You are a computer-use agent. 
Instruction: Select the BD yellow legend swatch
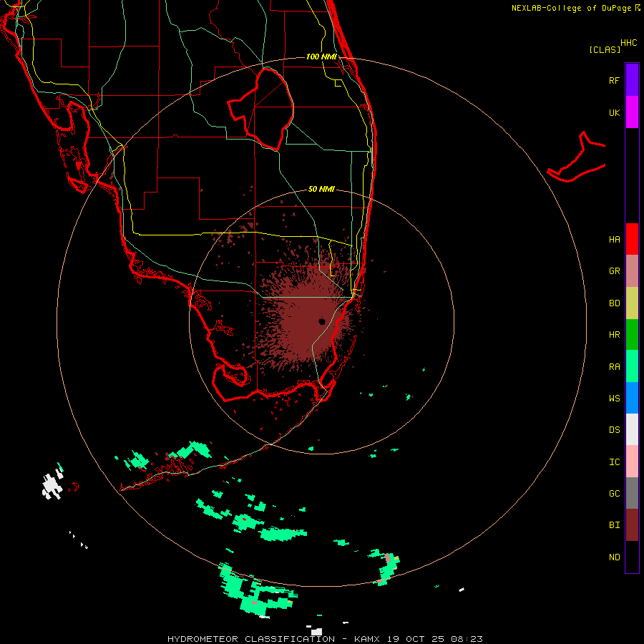(x=632, y=303)
